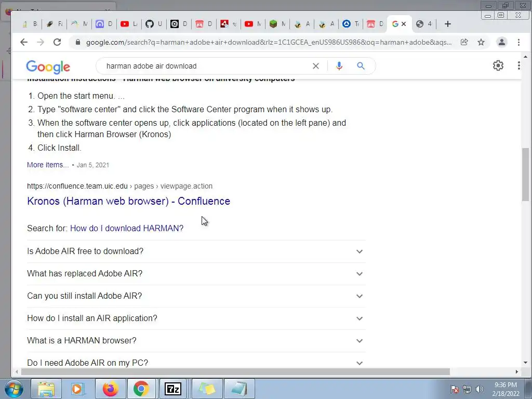Expand Can you still install Adobe AIR?
Viewport: 532px width, 399px height.
(x=195, y=296)
